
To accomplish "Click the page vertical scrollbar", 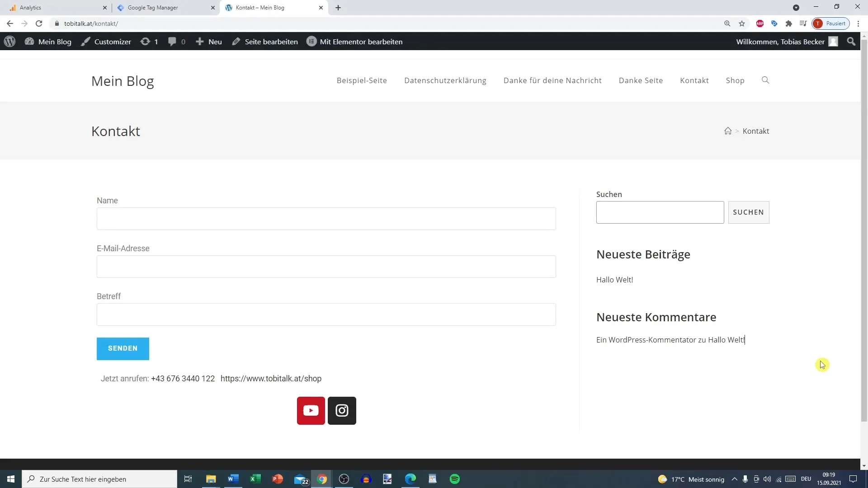I will pyautogui.click(x=864, y=230).
